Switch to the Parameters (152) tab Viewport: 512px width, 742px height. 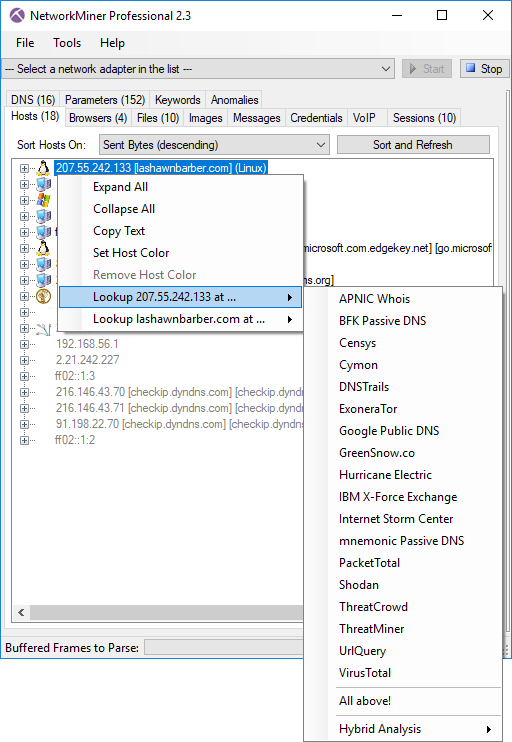(x=105, y=100)
